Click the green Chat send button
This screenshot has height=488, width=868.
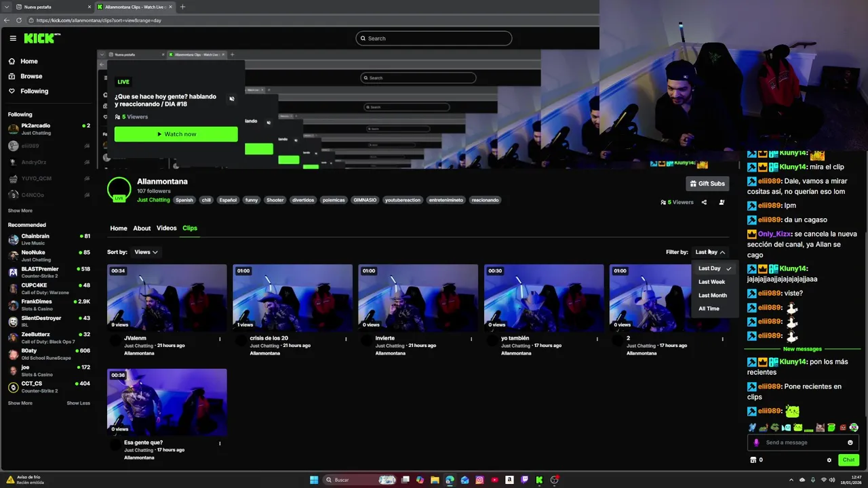(x=848, y=460)
